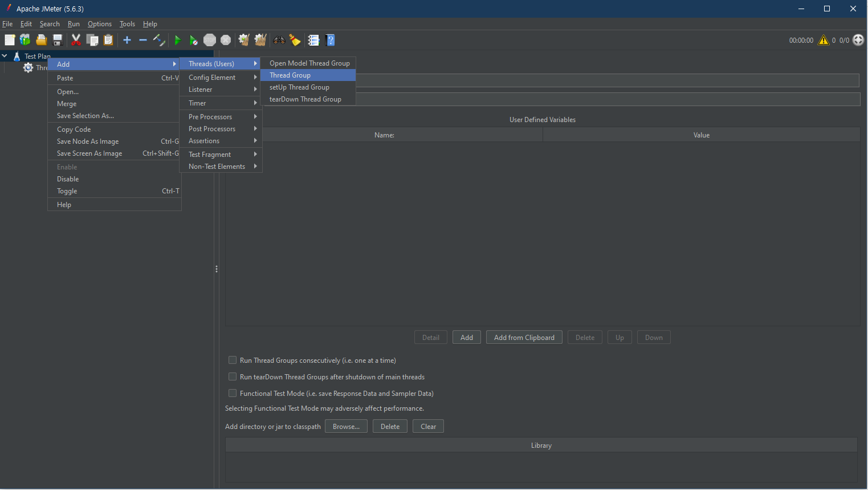Open the Templates toolbar icon
868x490 pixels.
25,40
